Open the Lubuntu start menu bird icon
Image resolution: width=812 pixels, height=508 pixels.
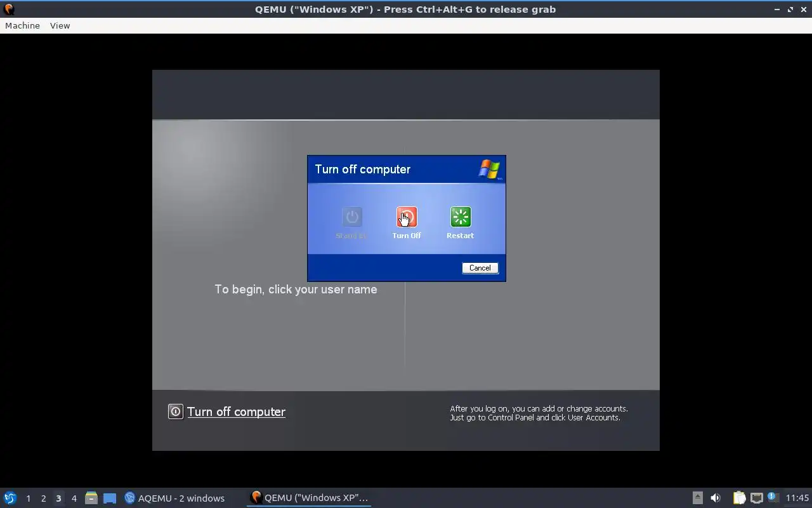10,498
